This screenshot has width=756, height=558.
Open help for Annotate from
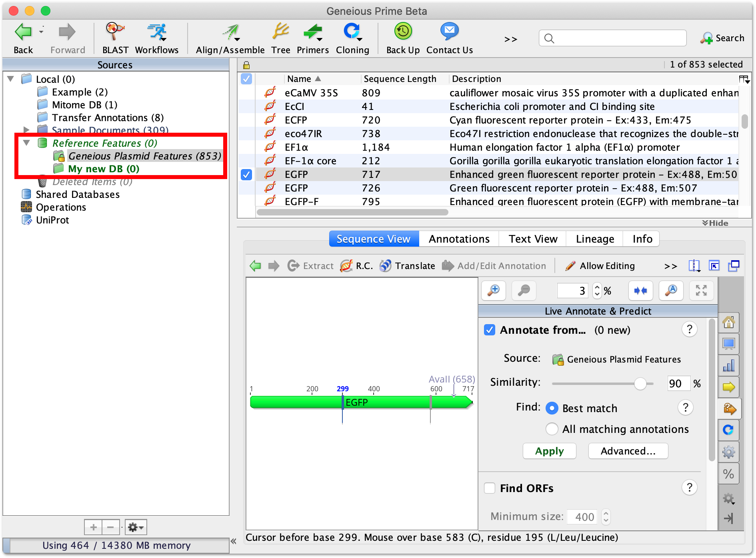click(x=689, y=329)
